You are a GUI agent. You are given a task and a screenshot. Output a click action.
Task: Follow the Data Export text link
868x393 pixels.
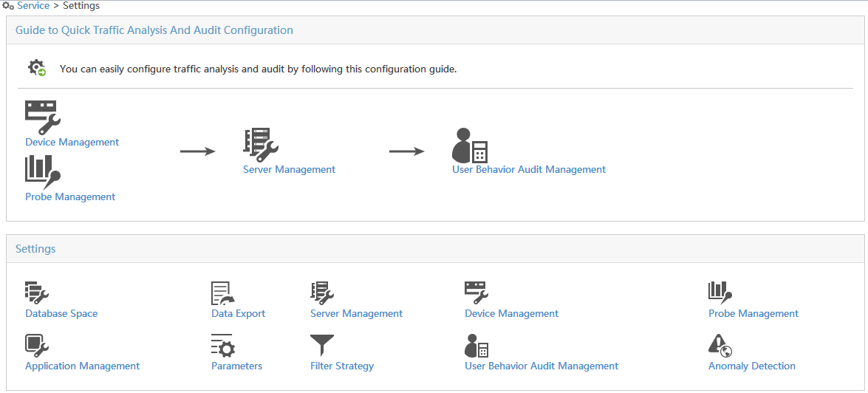(x=238, y=313)
